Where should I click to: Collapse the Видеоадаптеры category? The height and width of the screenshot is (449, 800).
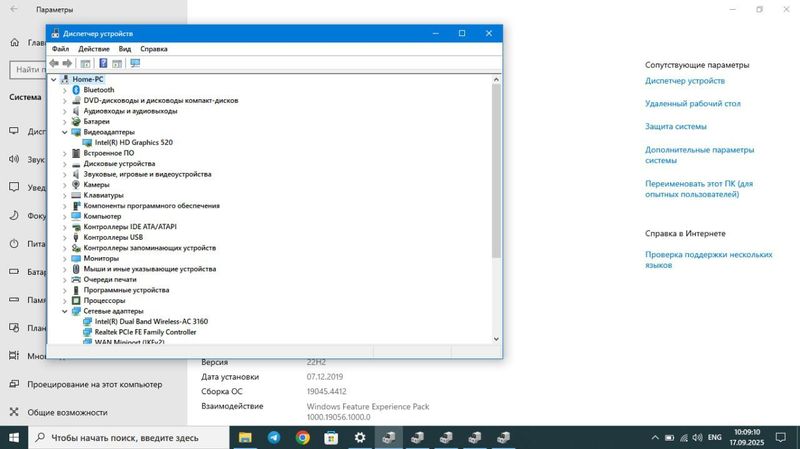65,132
